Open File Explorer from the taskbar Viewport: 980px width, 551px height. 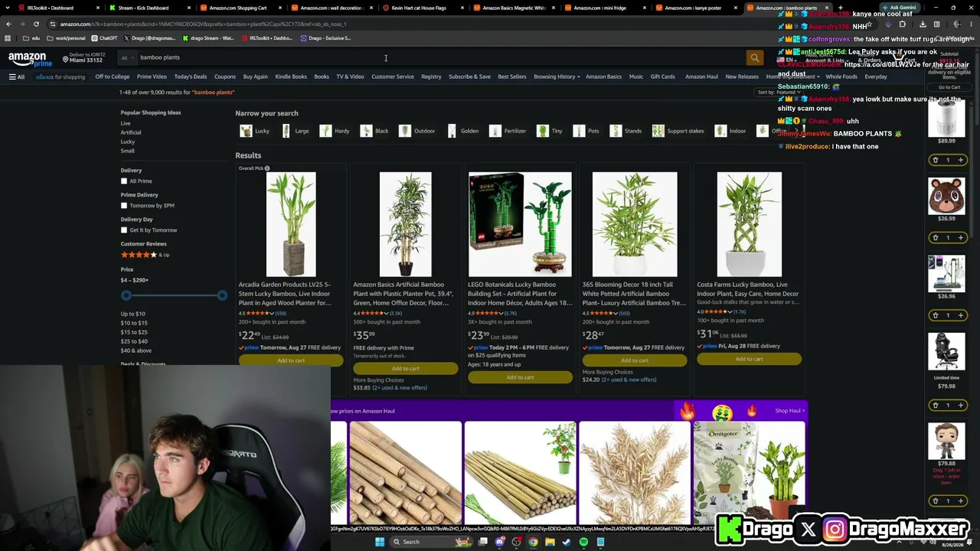[550, 542]
